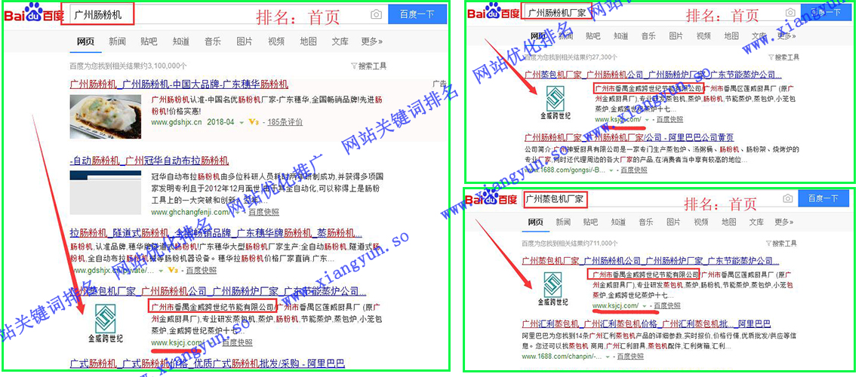
Task: Select 视频 tab in 广州肠粉机 search page
Action: (276, 41)
